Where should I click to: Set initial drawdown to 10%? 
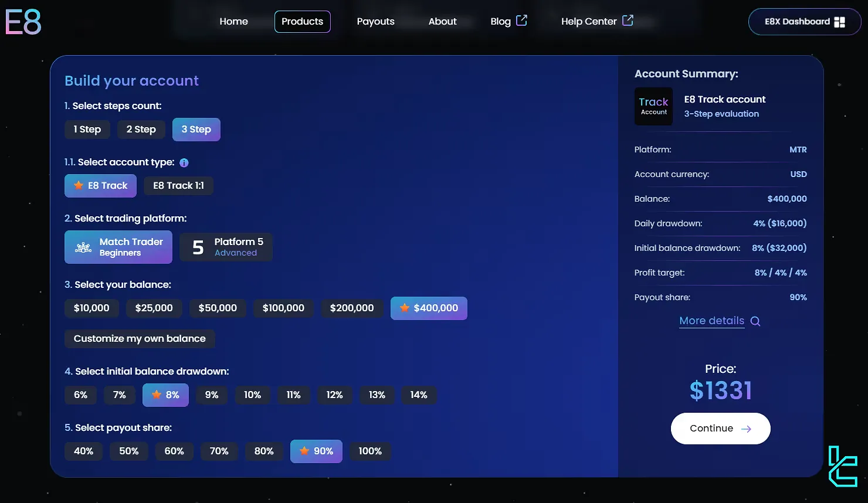pos(253,395)
